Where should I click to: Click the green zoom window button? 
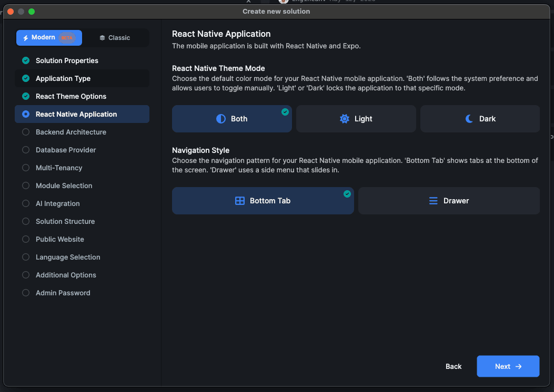(32, 12)
